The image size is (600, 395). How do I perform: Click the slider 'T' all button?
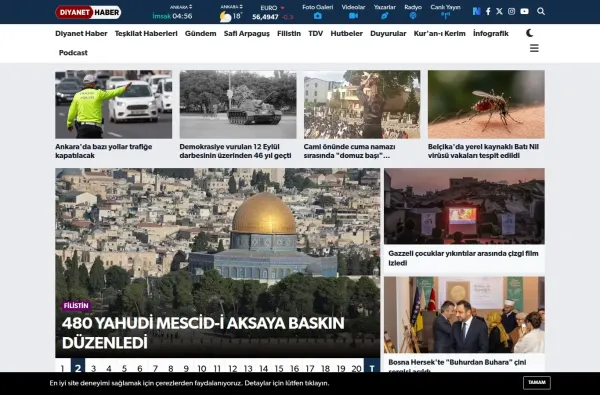tap(372, 368)
